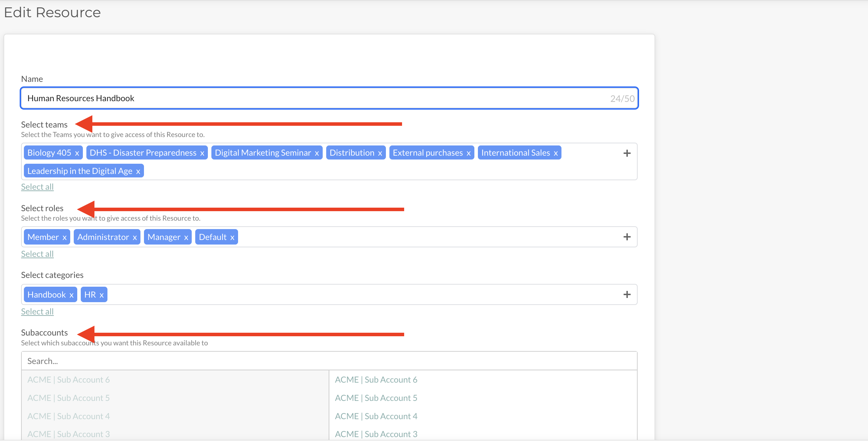
Task: Open teams list with plus icon
Action: (x=627, y=153)
